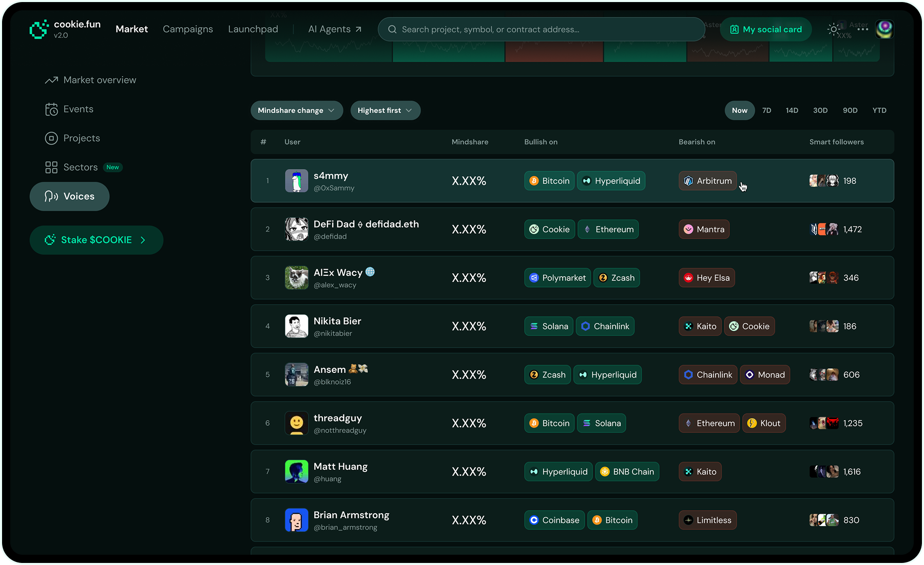Click the Limitless bearish tag
The height and width of the screenshot is (565, 924).
[707, 520]
